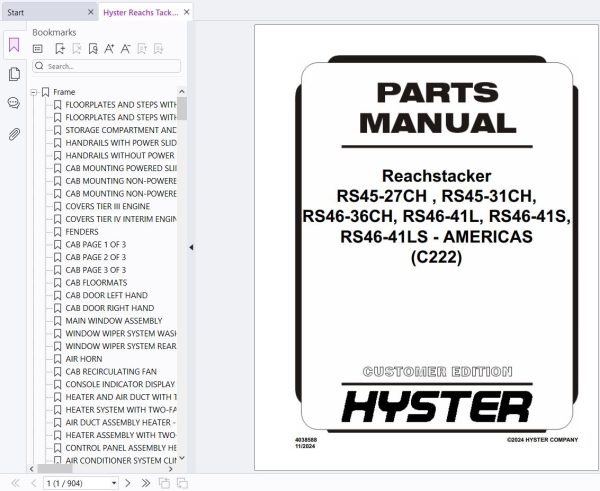Go to first page arrow
Viewport: 600px width, 491px height.
[x=15, y=483]
